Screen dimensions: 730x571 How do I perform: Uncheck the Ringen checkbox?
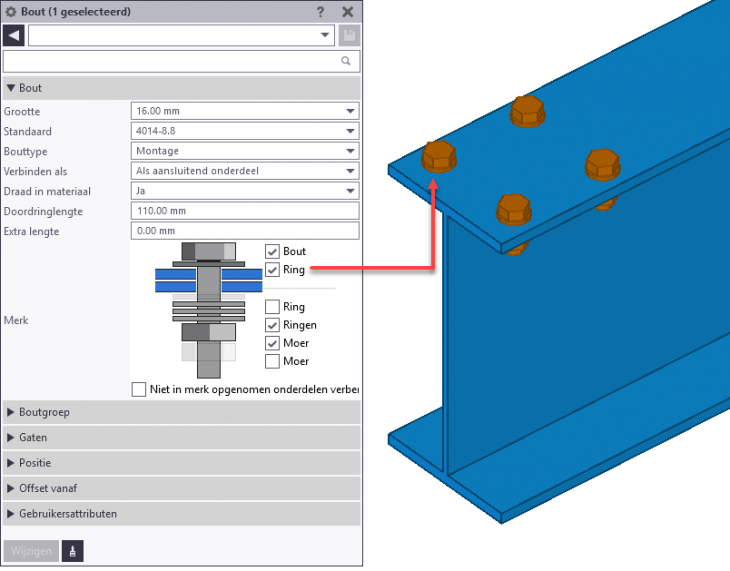click(272, 325)
